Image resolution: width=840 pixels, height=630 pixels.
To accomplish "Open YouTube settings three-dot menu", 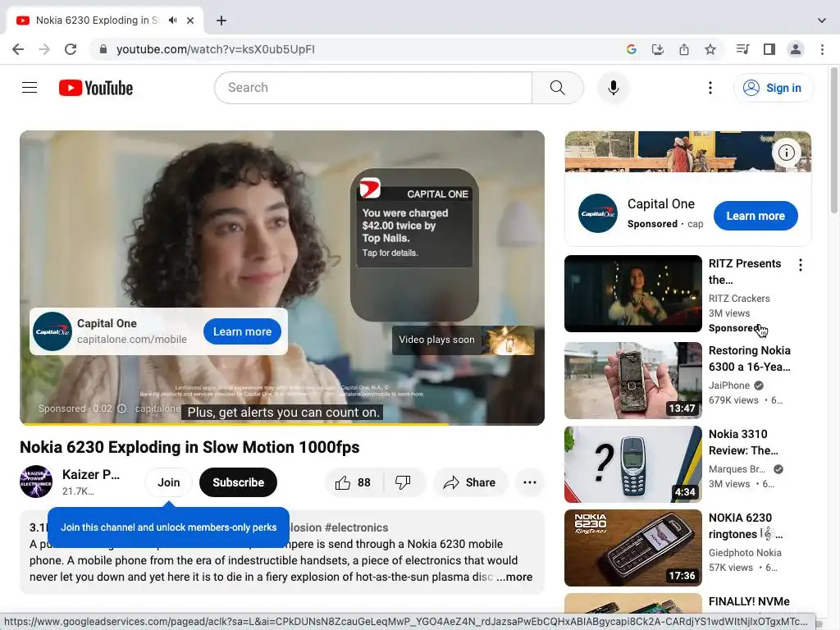I will (x=710, y=87).
